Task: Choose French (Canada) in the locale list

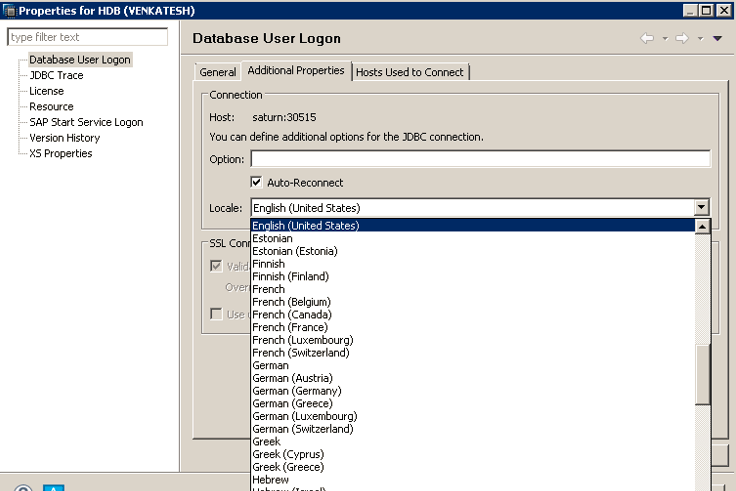Action: [x=291, y=315]
